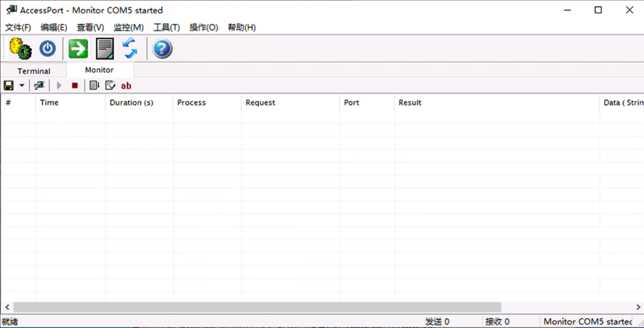Click the Duration (s) column header

coord(131,103)
